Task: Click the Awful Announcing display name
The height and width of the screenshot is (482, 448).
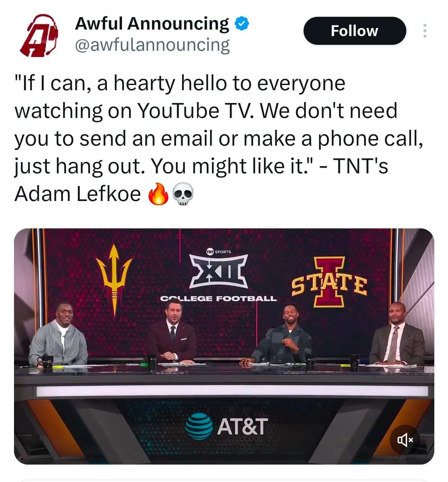Action: tap(152, 24)
